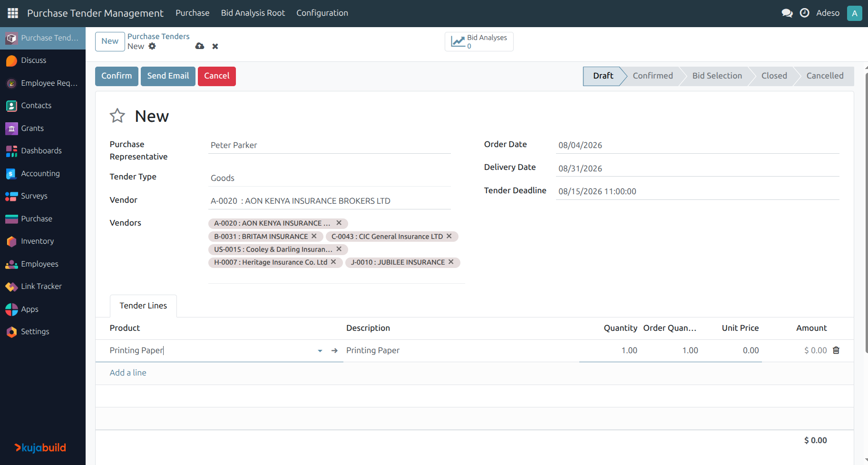Open the Configuration menu

(322, 13)
